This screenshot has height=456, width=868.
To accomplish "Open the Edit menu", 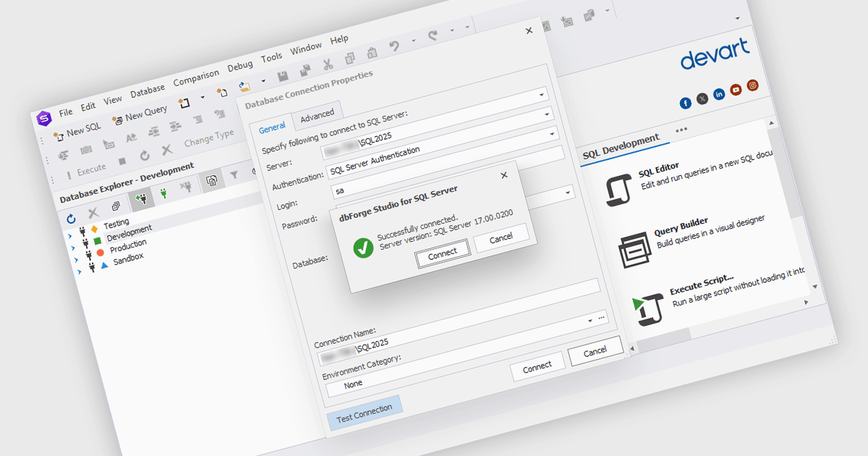I will [88, 106].
